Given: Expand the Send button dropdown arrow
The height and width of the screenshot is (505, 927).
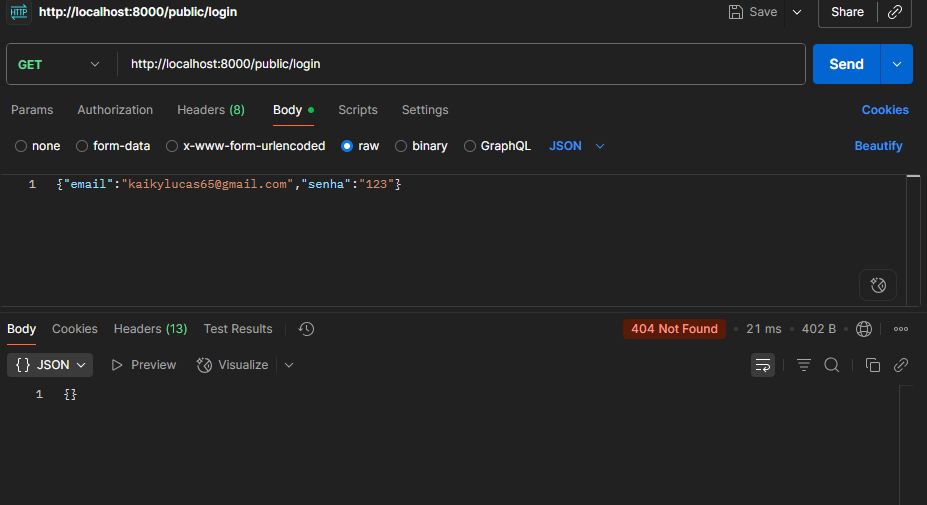Looking at the screenshot, I should pos(897,64).
